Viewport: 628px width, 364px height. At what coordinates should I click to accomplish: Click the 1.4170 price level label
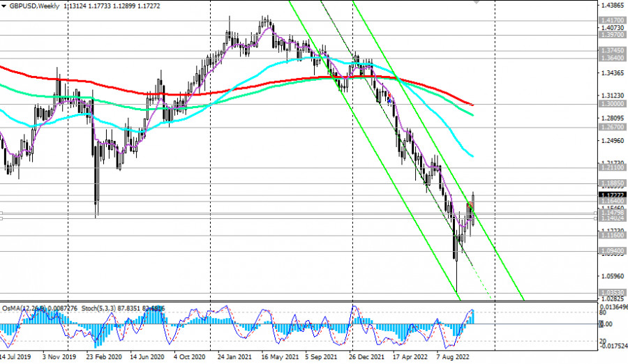(x=611, y=22)
